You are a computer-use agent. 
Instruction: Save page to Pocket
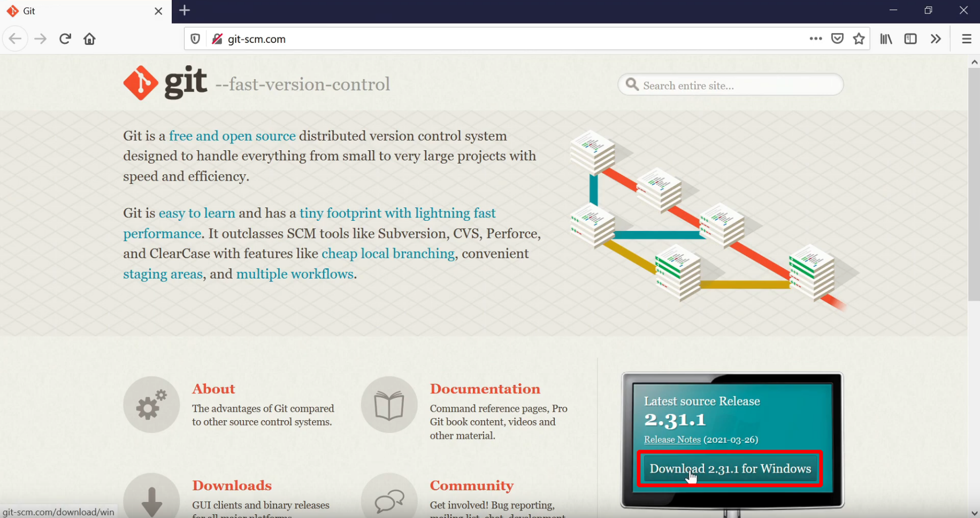[837, 39]
